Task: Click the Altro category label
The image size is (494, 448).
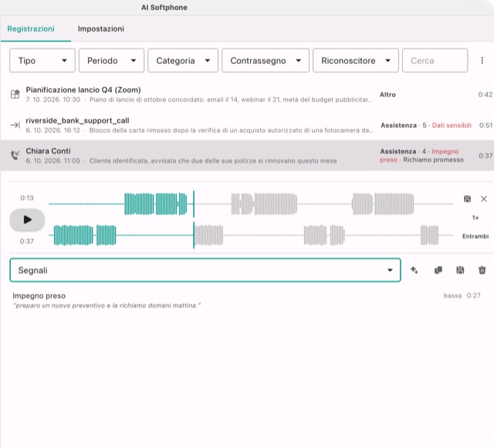Action: coord(387,94)
